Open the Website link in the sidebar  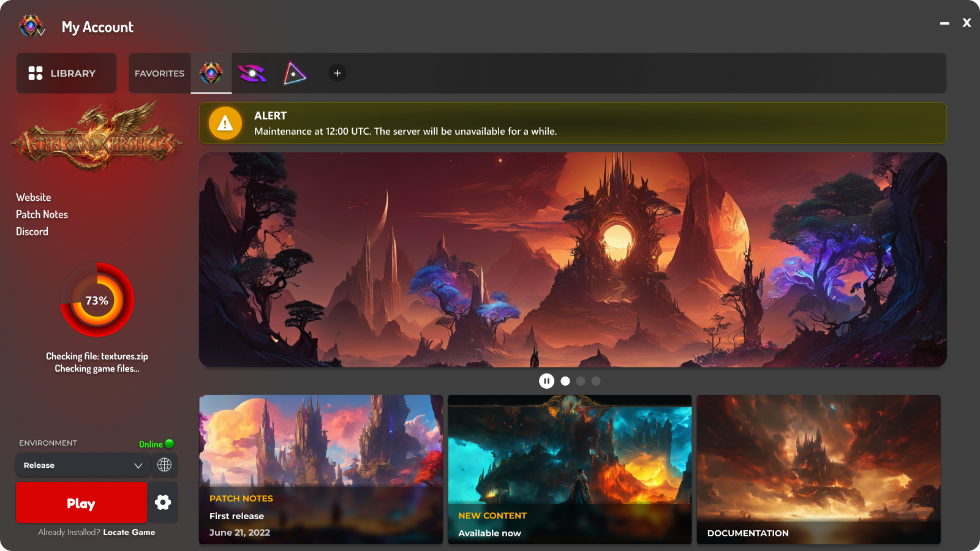tap(34, 197)
